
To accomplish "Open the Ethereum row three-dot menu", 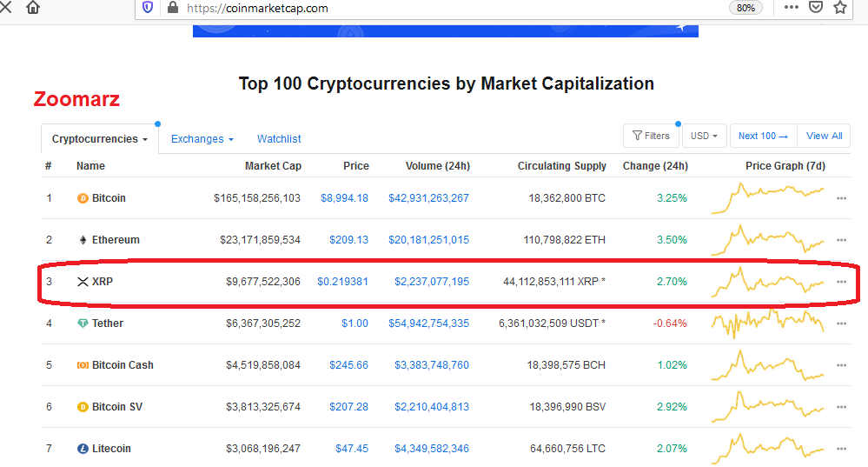I will (x=841, y=240).
